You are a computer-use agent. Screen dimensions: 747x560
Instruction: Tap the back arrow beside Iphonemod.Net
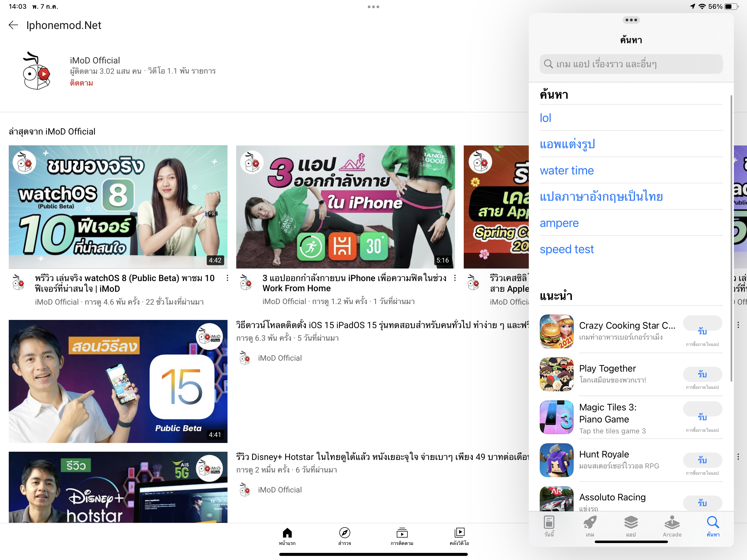pos(13,25)
